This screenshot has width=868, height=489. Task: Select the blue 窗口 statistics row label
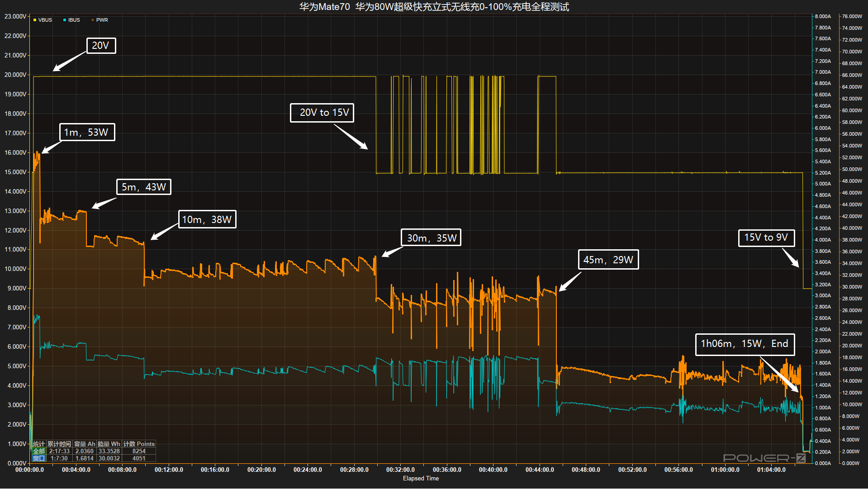(39, 458)
